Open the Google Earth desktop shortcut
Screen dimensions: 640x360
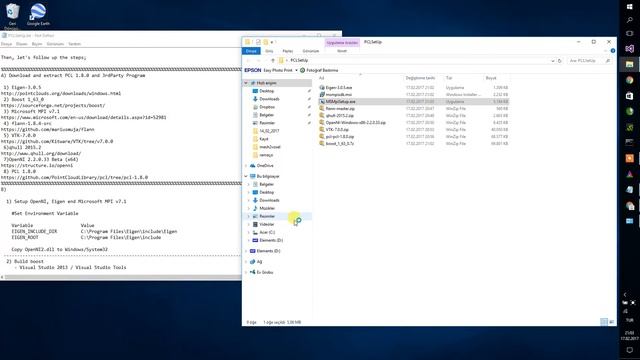38,15
